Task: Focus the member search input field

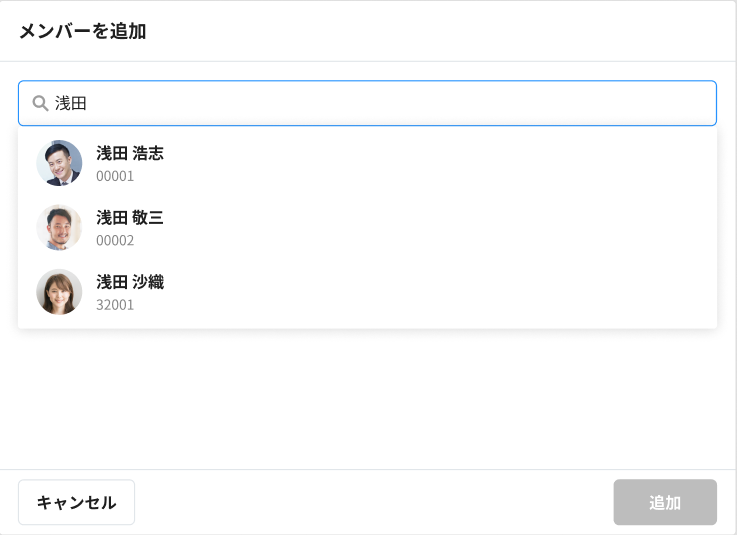Action: (380, 103)
